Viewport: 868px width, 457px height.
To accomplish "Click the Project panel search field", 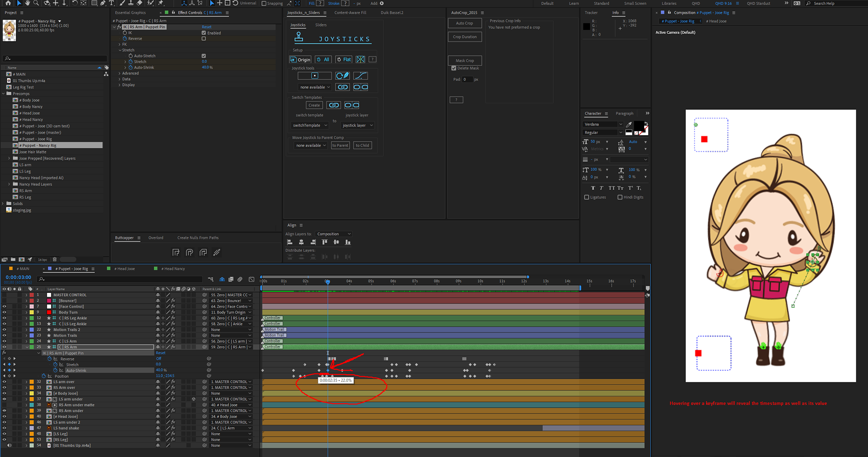I will coord(55,58).
